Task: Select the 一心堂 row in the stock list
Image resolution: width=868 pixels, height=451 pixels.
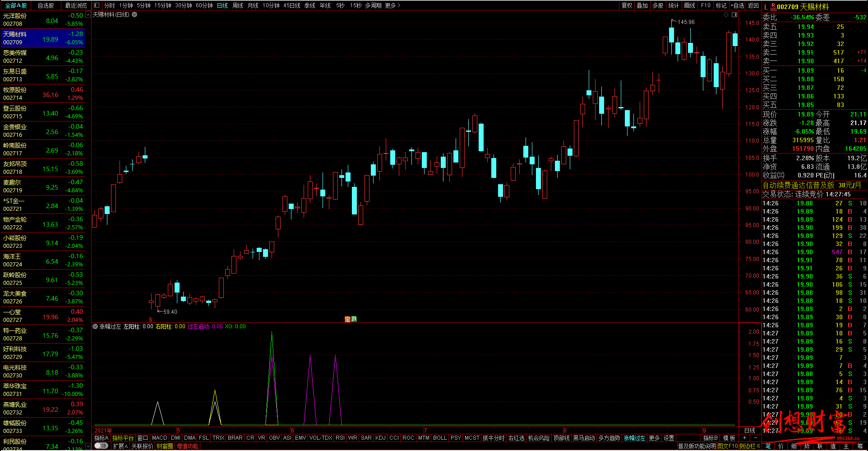Action: [42, 316]
